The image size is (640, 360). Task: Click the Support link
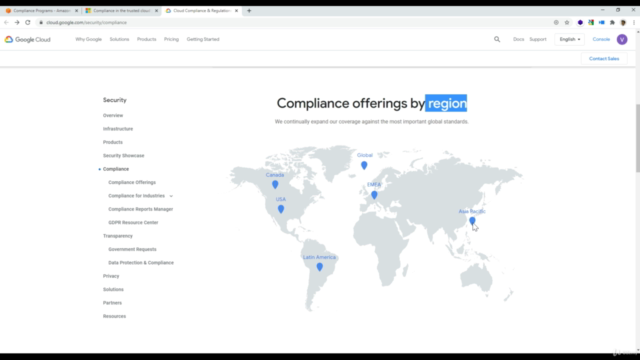(538, 39)
